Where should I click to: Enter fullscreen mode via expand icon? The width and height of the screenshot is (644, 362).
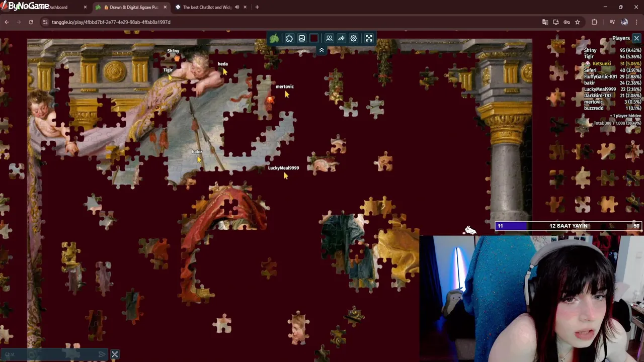(x=369, y=38)
